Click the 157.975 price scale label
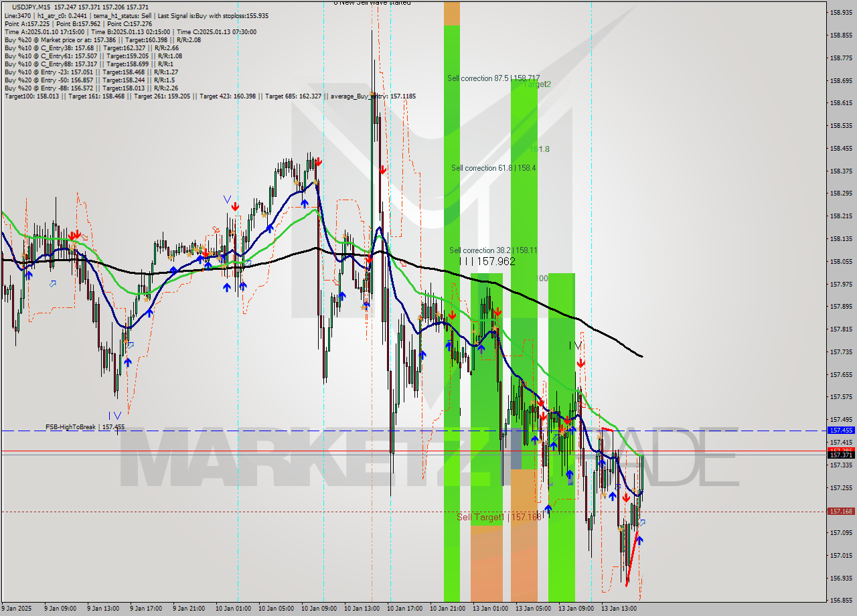 point(841,284)
